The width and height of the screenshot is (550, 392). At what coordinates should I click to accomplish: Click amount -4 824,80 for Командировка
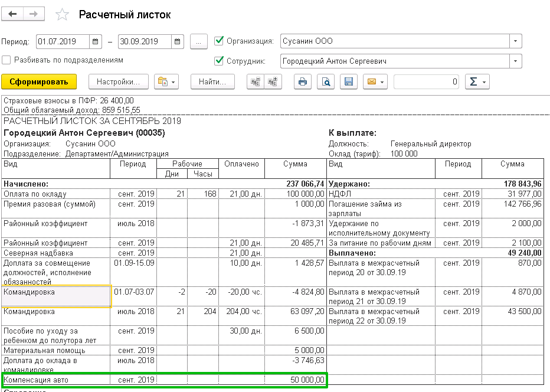pyautogui.click(x=308, y=292)
